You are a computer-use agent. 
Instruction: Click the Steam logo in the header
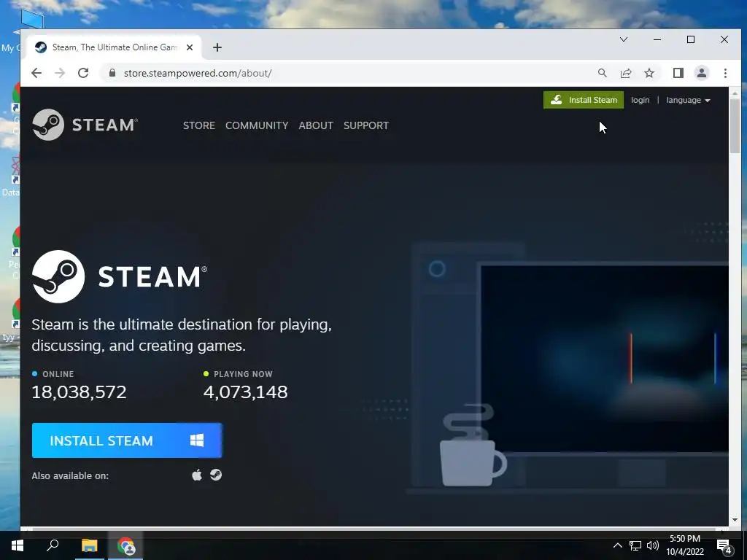[85, 125]
